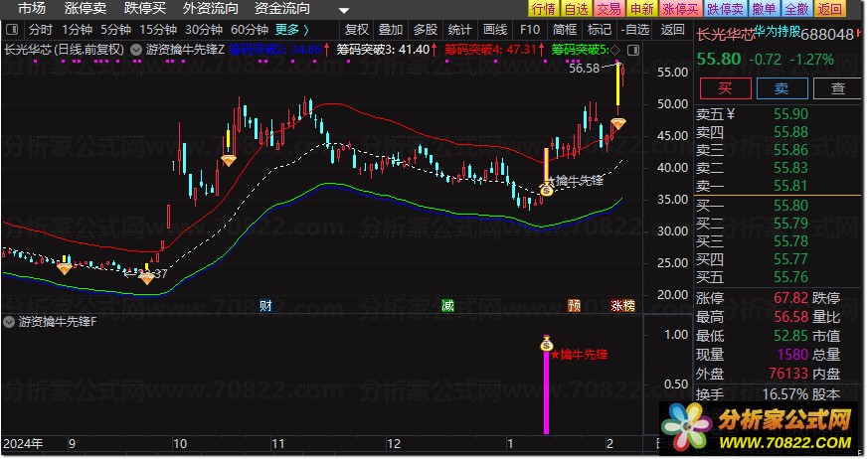
Task: Click the 换手 value 16.57%
Action: (x=784, y=394)
